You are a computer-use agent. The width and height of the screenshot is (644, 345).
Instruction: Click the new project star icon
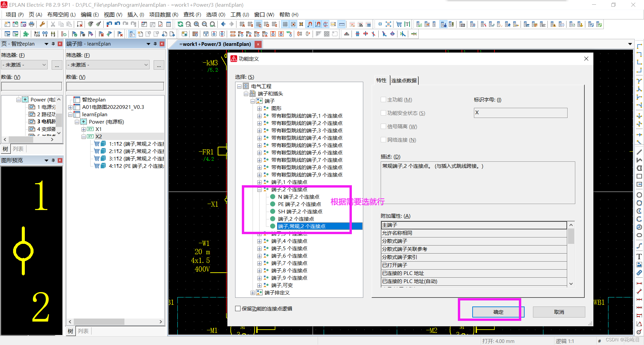(7, 24)
